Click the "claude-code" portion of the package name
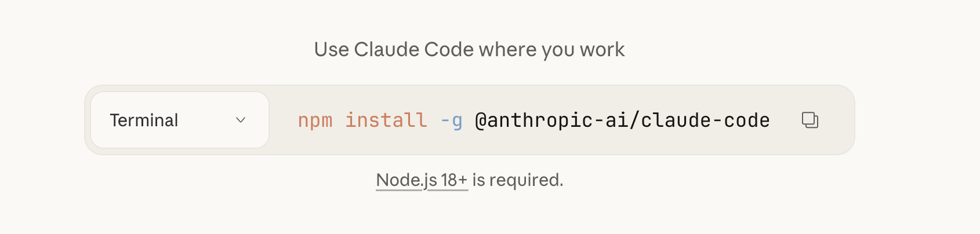This screenshot has height=234, width=980. pyautogui.click(x=705, y=120)
